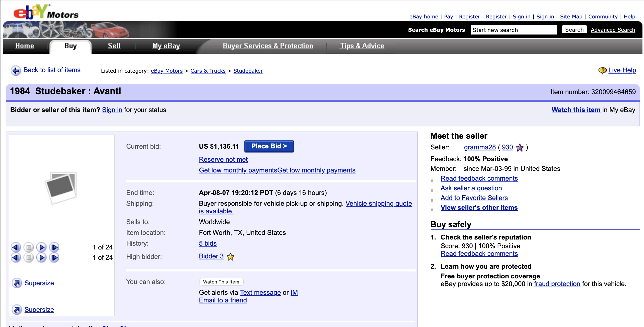Click Sign in for your status link
Image resolution: width=644 pixels, height=327 pixels.
pos(112,110)
